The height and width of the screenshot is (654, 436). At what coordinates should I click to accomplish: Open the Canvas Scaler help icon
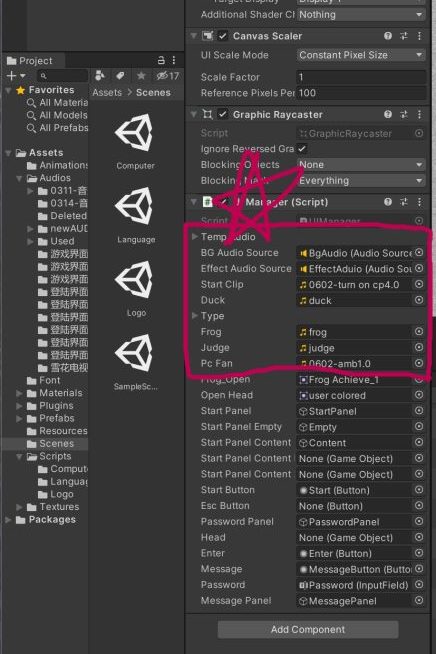coord(388,36)
